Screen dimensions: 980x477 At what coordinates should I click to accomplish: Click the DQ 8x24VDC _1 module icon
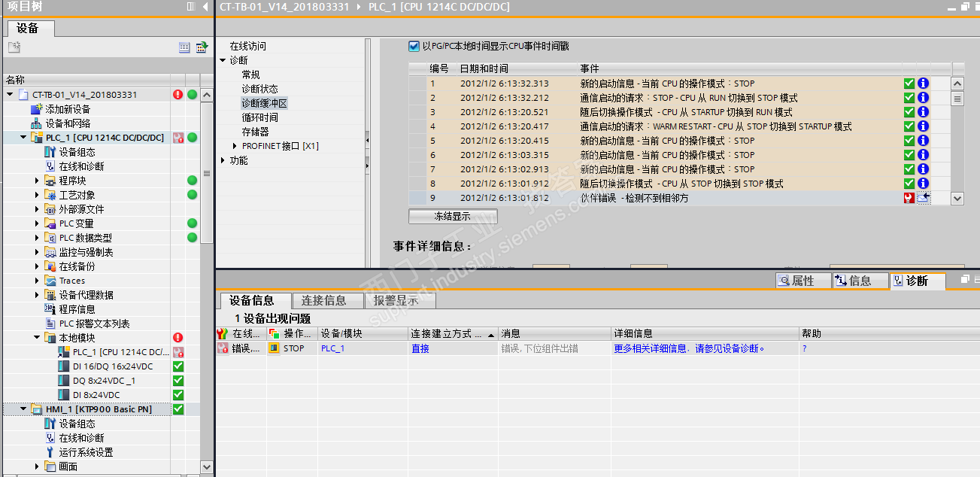click(x=63, y=381)
